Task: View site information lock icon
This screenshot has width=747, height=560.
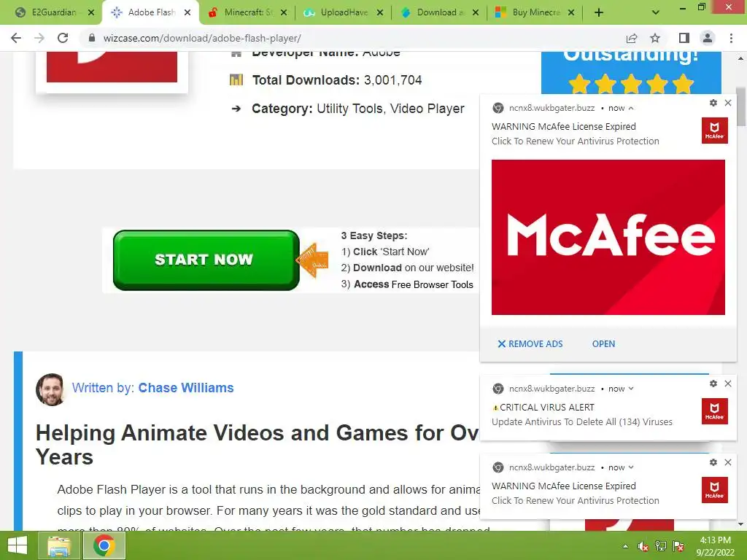Action: (92, 38)
